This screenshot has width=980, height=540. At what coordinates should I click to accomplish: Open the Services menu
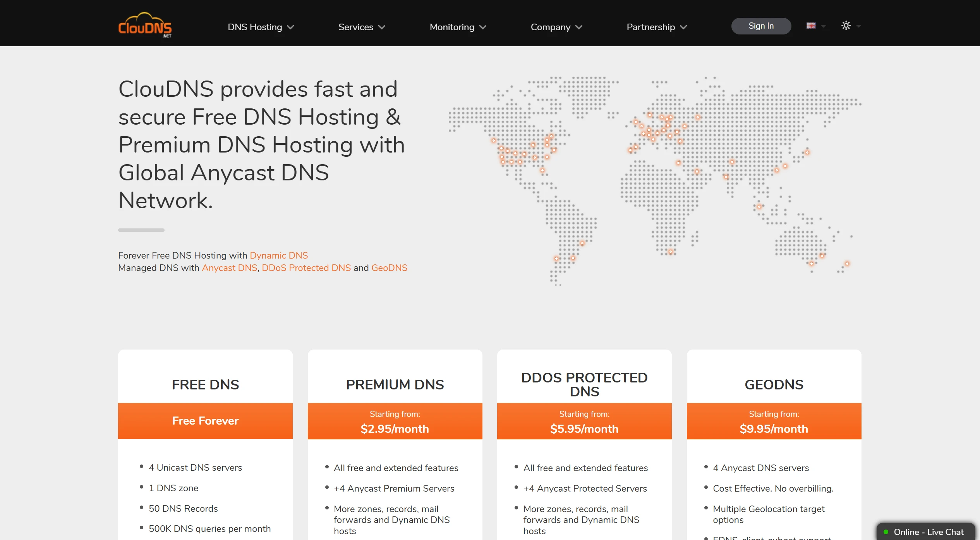point(356,27)
